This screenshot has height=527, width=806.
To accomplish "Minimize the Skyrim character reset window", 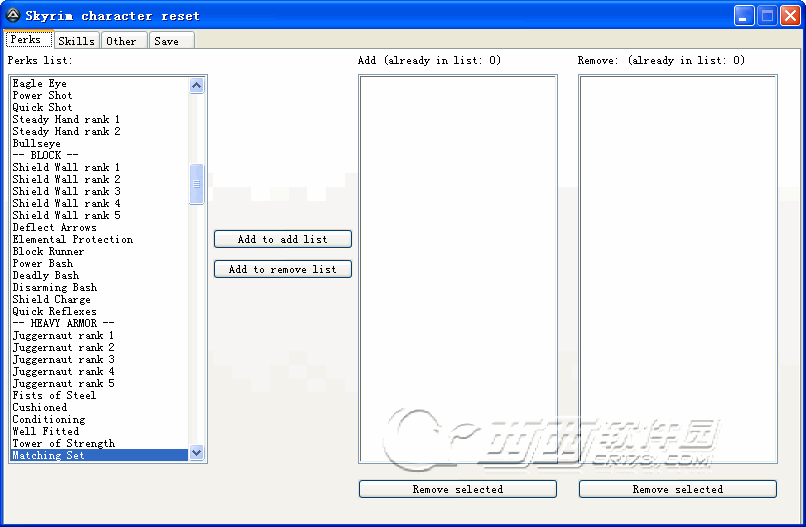I will (x=744, y=15).
